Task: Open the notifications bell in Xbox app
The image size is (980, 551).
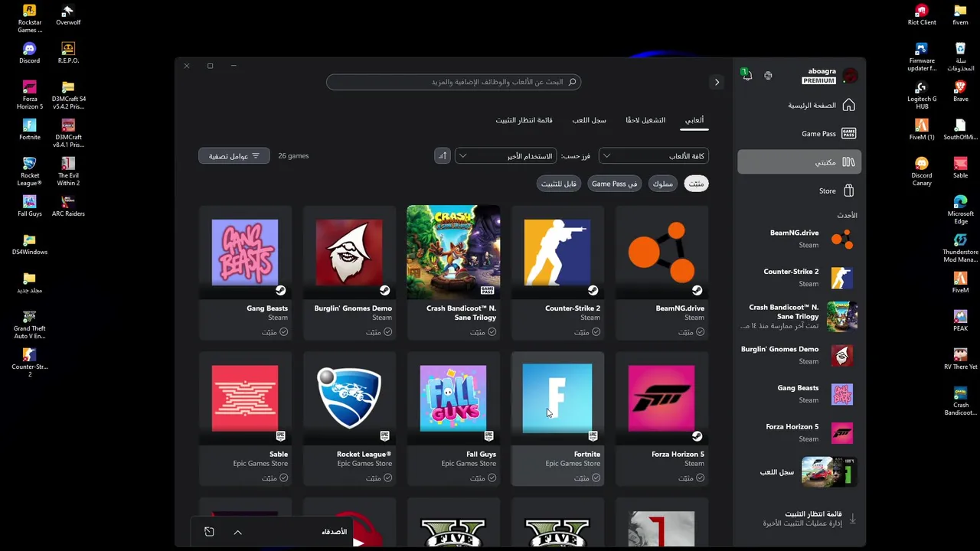Action: (x=746, y=75)
